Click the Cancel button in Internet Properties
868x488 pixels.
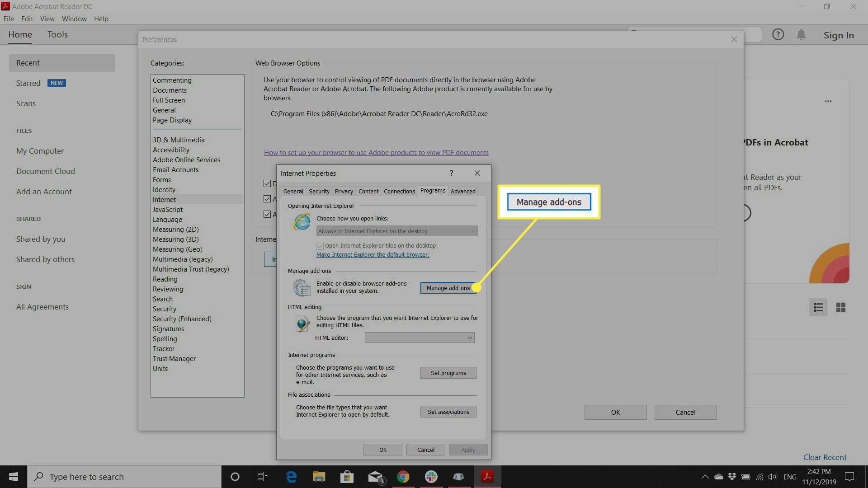tap(425, 450)
